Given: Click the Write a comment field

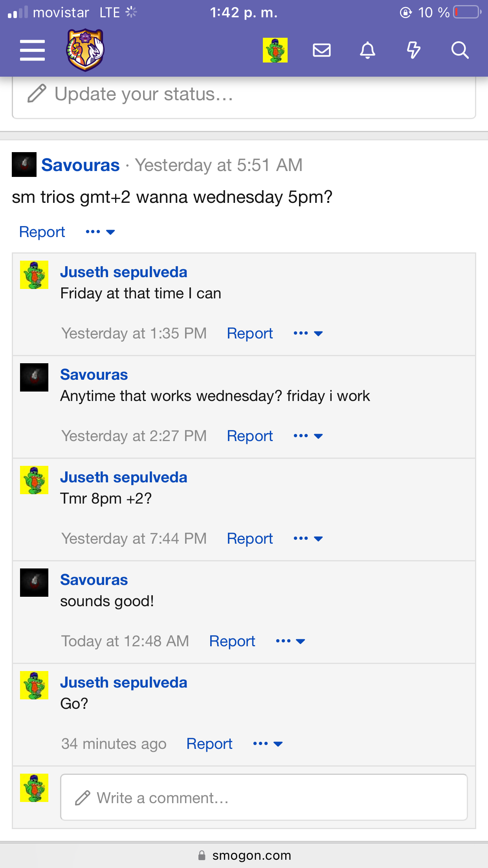Looking at the screenshot, I should 264,797.
